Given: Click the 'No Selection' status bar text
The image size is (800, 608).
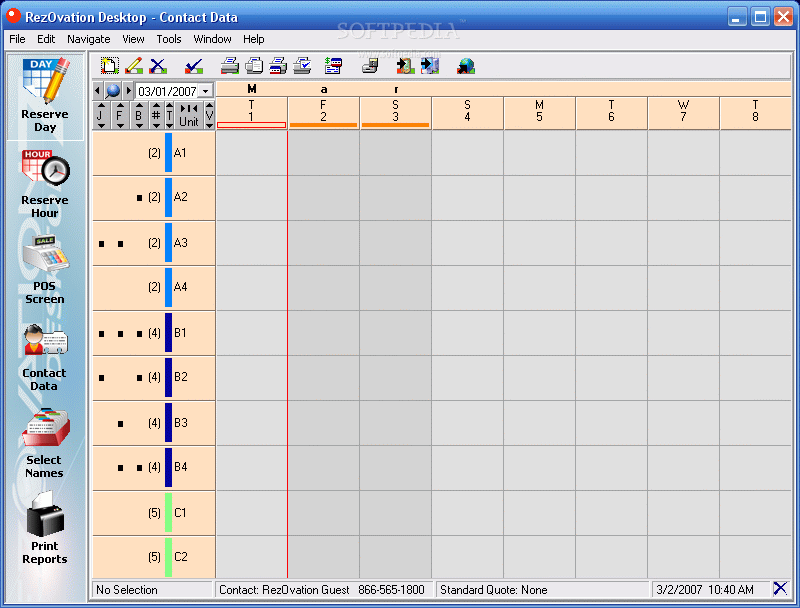Looking at the screenshot, I should point(127,590).
